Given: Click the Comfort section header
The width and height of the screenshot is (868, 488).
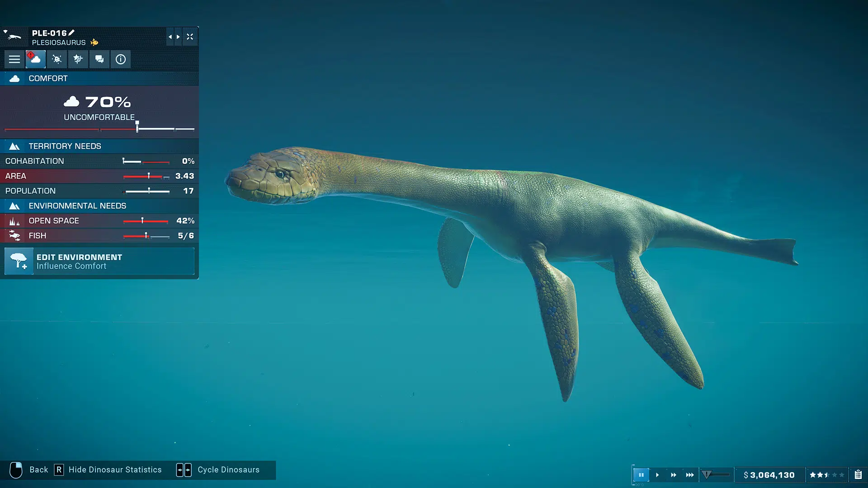Looking at the screenshot, I should click(x=99, y=79).
